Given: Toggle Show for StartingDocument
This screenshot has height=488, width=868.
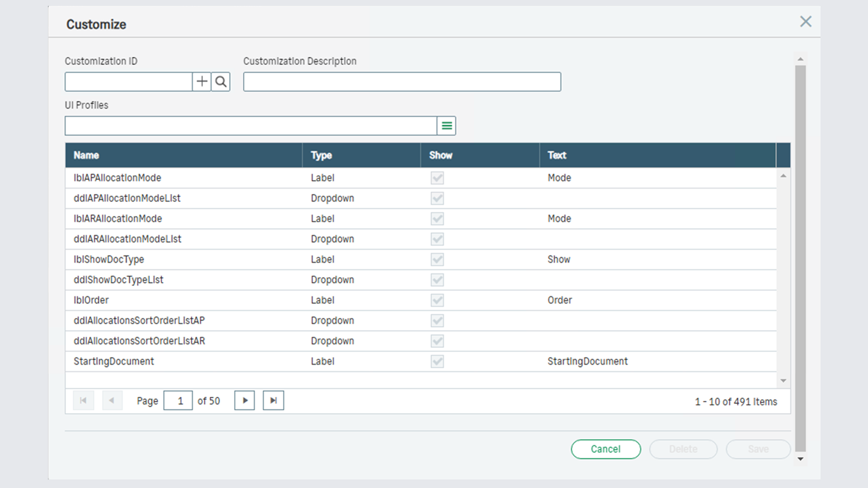Looking at the screenshot, I should pyautogui.click(x=437, y=361).
